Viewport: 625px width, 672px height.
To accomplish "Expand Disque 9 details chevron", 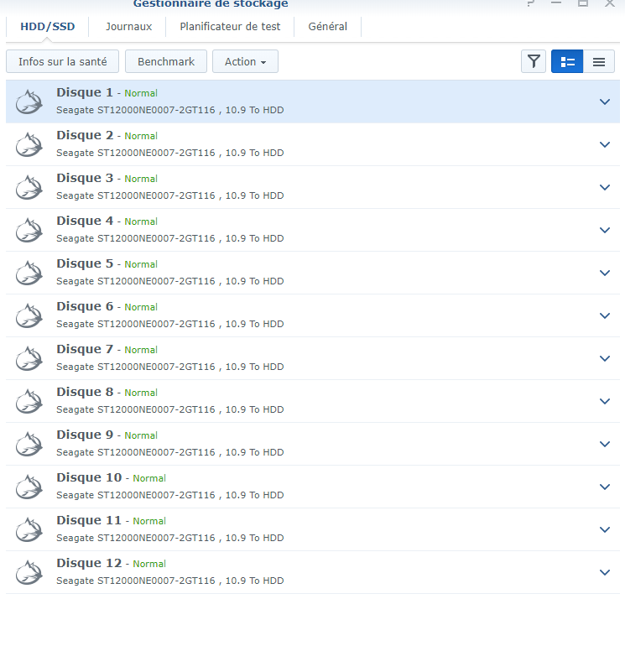I will (605, 444).
